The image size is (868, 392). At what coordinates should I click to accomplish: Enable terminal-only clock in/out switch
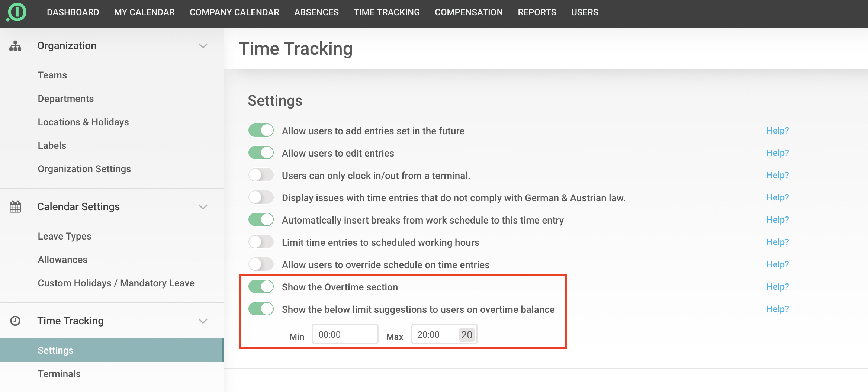[x=261, y=175]
